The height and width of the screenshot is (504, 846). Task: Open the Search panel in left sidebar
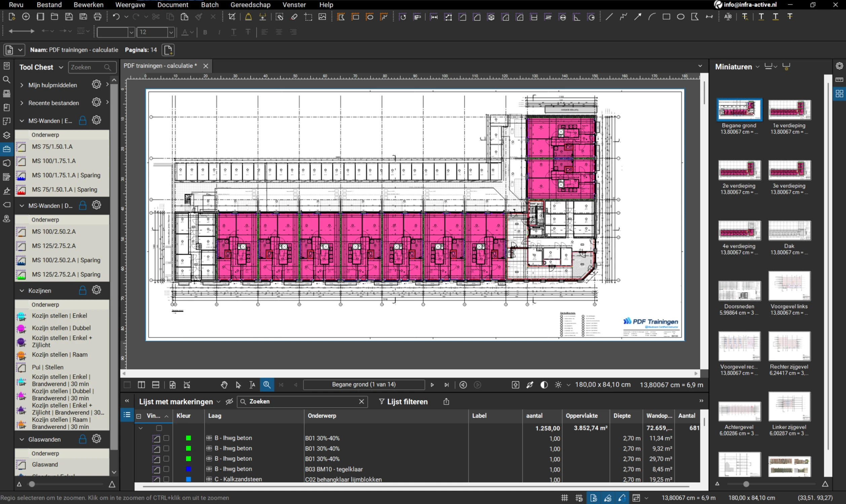(6, 80)
